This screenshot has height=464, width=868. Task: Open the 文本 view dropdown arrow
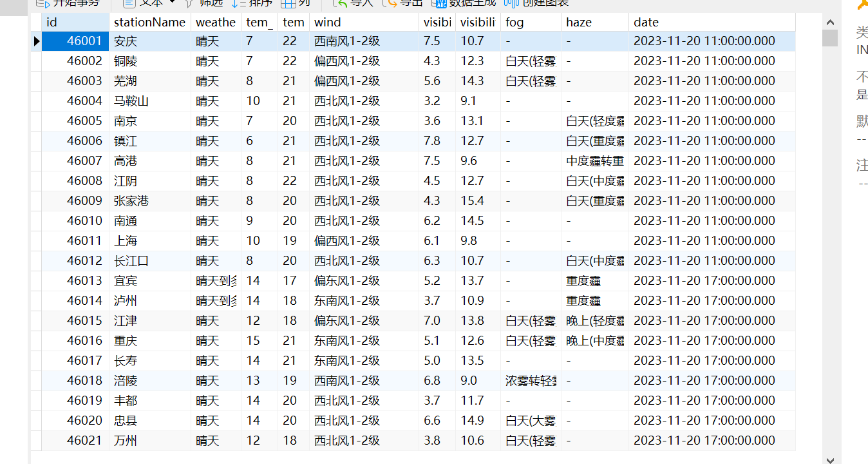(172, 3)
